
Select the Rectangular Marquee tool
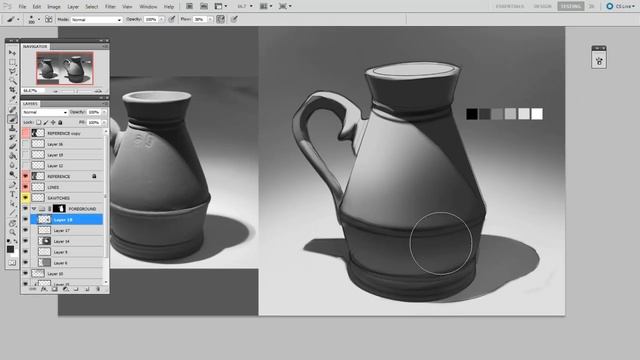tap(12, 62)
